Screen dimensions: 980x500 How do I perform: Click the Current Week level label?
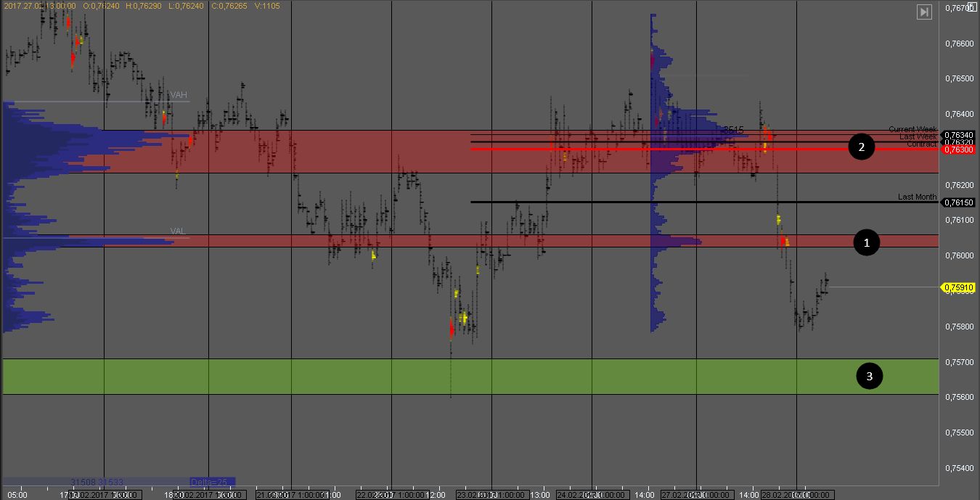pyautogui.click(x=912, y=129)
